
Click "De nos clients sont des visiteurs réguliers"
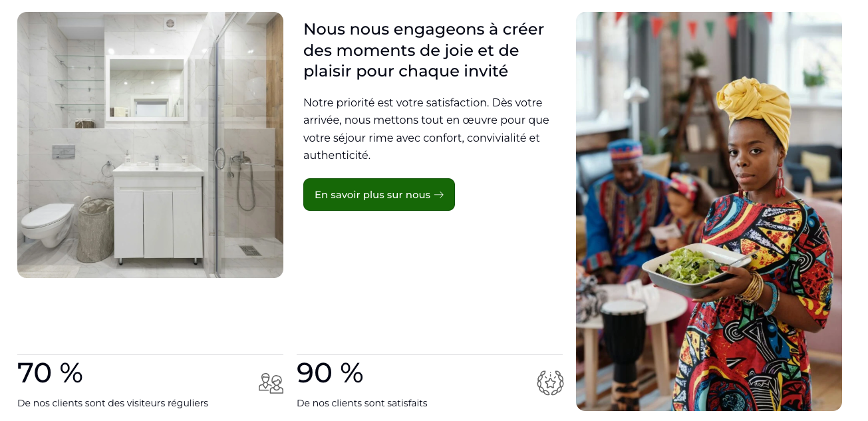click(112, 403)
